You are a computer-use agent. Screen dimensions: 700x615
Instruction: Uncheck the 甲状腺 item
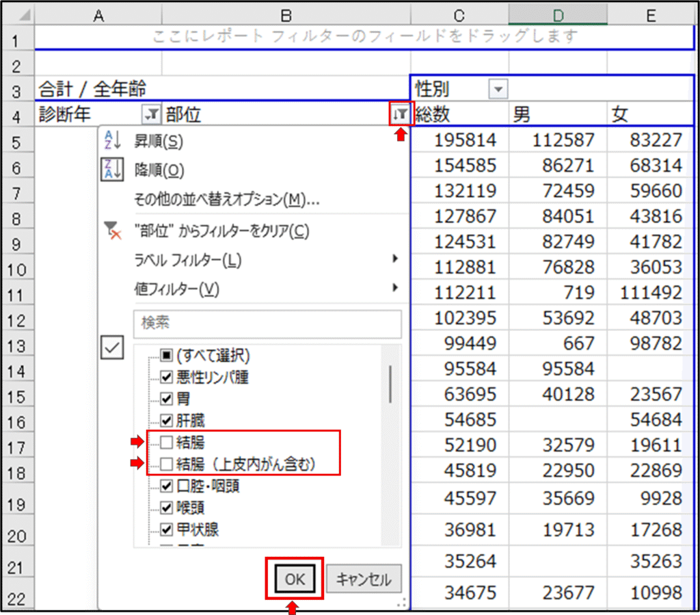[x=166, y=529]
